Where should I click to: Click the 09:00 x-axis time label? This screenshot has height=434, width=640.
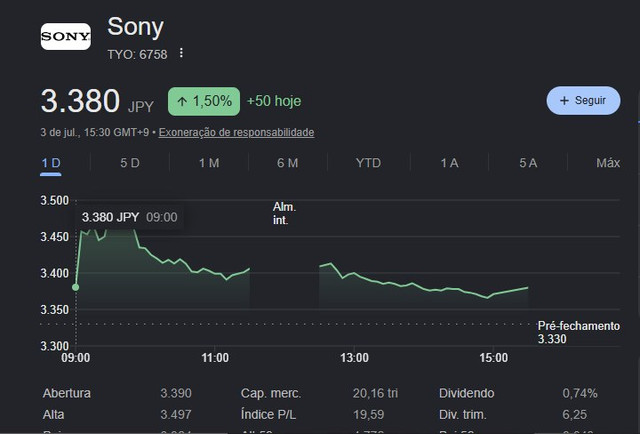coord(76,358)
